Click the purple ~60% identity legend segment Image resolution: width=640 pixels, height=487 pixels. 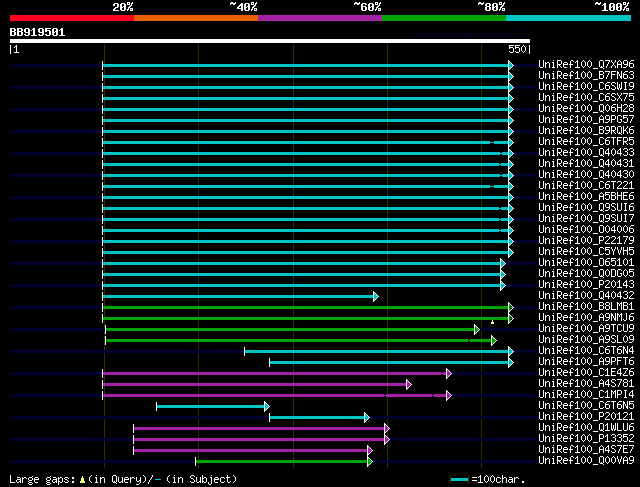point(320,18)
